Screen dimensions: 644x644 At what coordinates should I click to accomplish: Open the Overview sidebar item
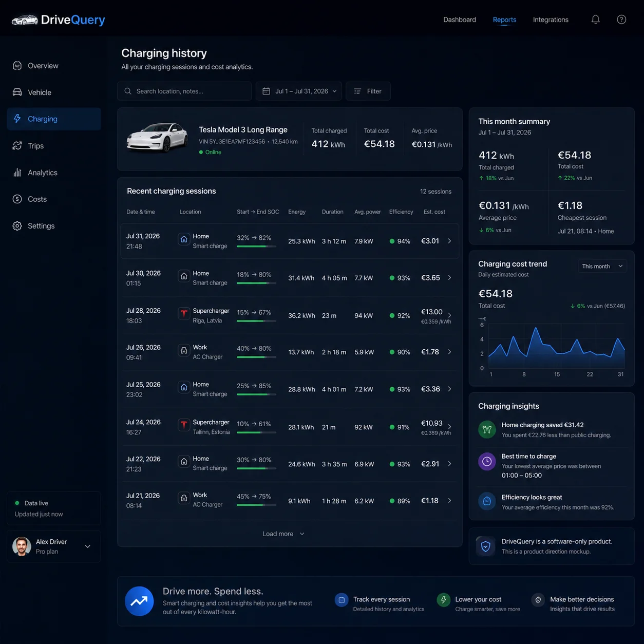pyautogui.click(x=54, y=66)
